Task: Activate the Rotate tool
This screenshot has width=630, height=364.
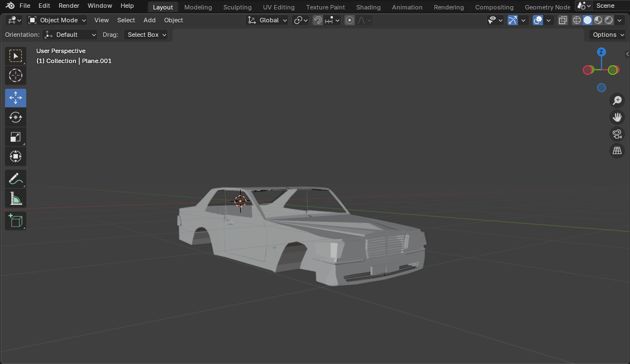Action: (x=16, y=117)
